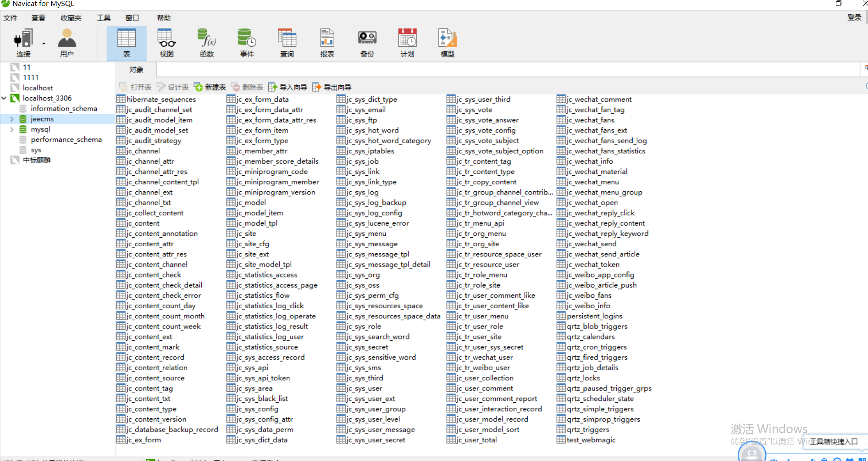Open the 用户 (User) manager
Viewport: 868px width, 461px height.
click(x=67, y=43)
